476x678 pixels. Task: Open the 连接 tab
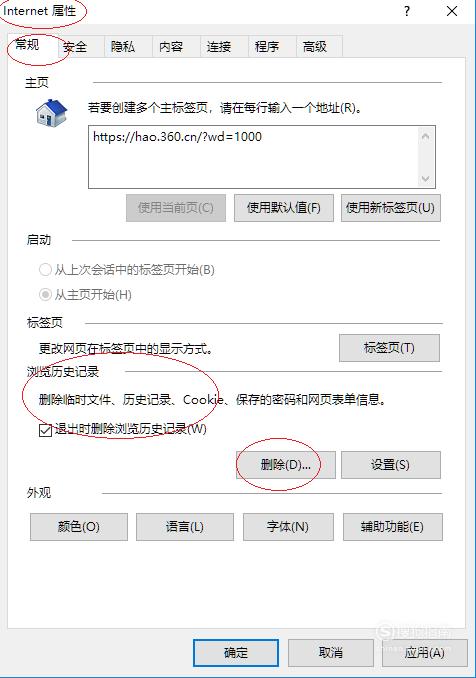click(219, 46)
